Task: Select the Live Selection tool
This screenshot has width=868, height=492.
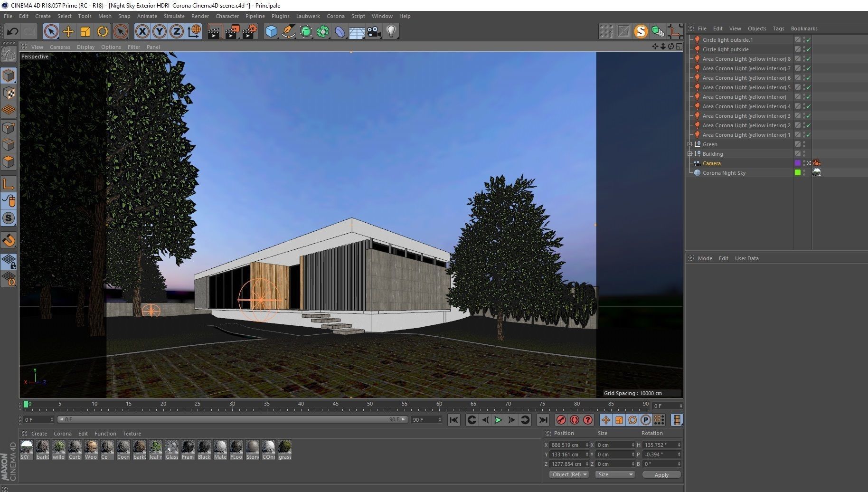Action: 51,32
